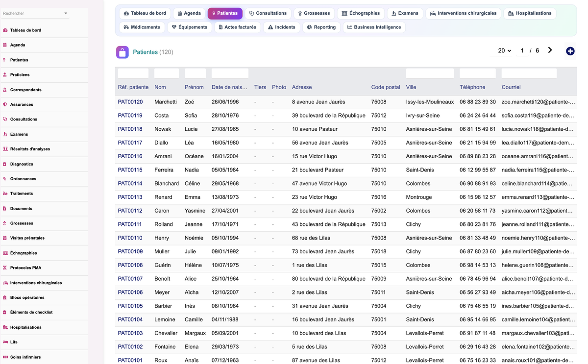Viewport: 588px width, 364px height.
Task: Open patient record PAT00103
Action: [130, 333]
